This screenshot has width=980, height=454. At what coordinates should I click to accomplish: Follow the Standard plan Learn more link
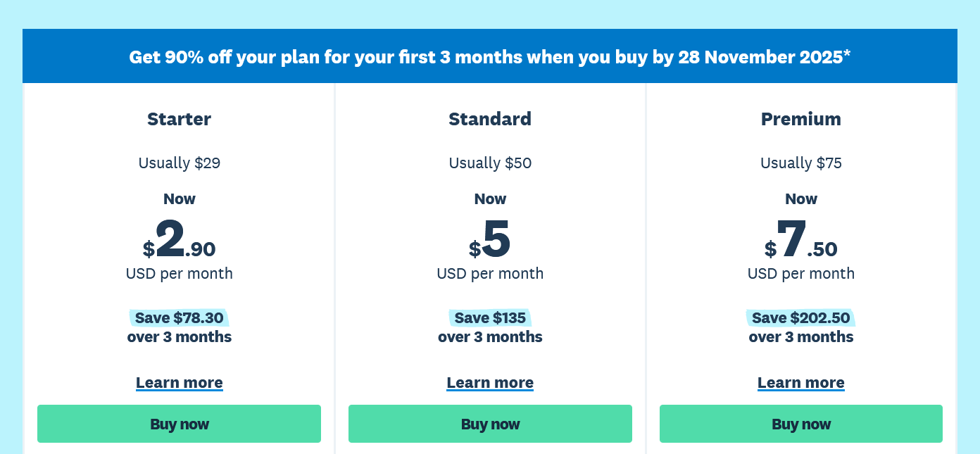(x=490, y=383)
